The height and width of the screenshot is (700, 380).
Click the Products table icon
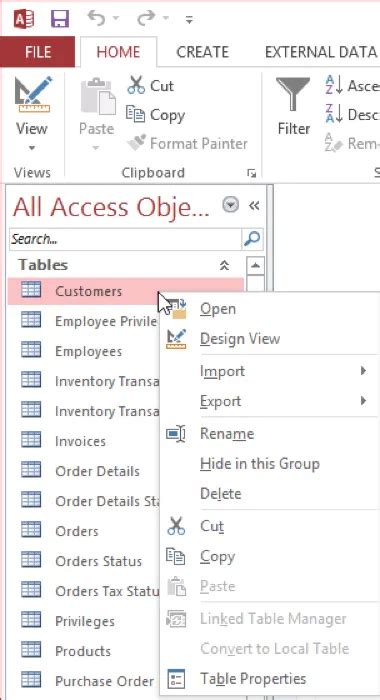31,650
